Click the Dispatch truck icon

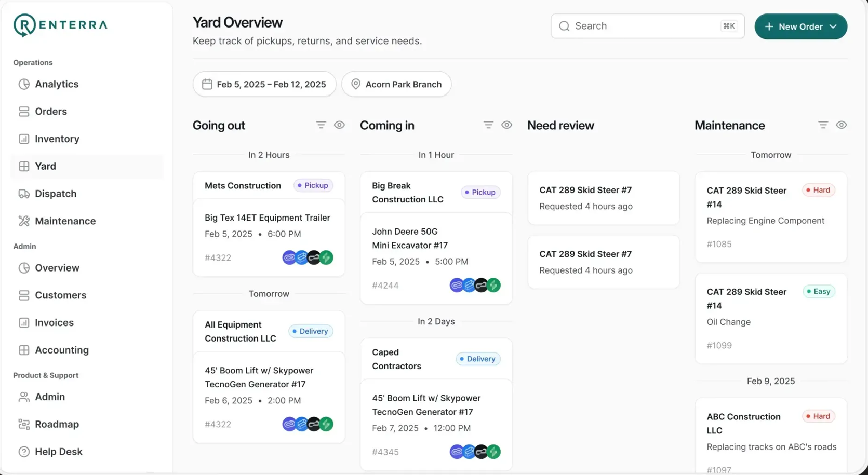point(24,194)
